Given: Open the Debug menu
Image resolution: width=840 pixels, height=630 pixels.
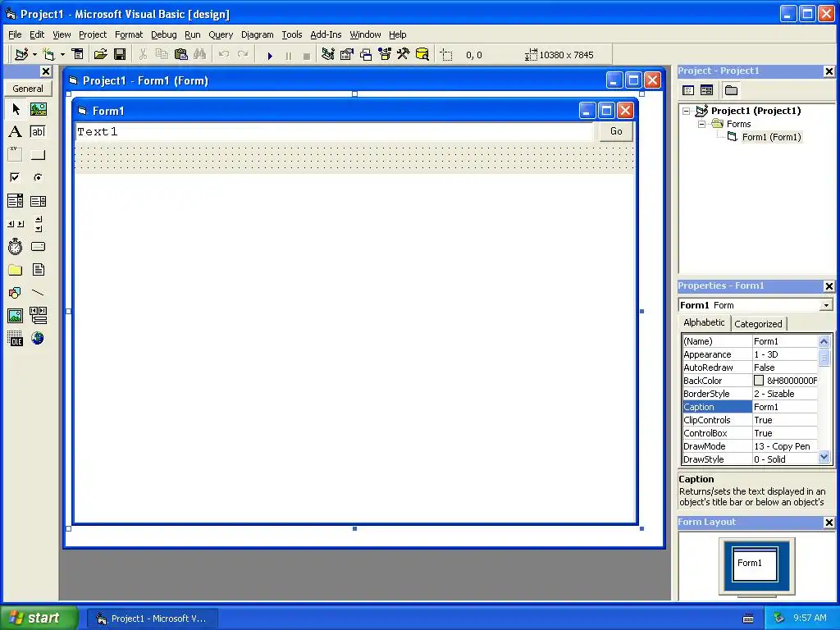Looking at the screenshot, I should (163, 34).
